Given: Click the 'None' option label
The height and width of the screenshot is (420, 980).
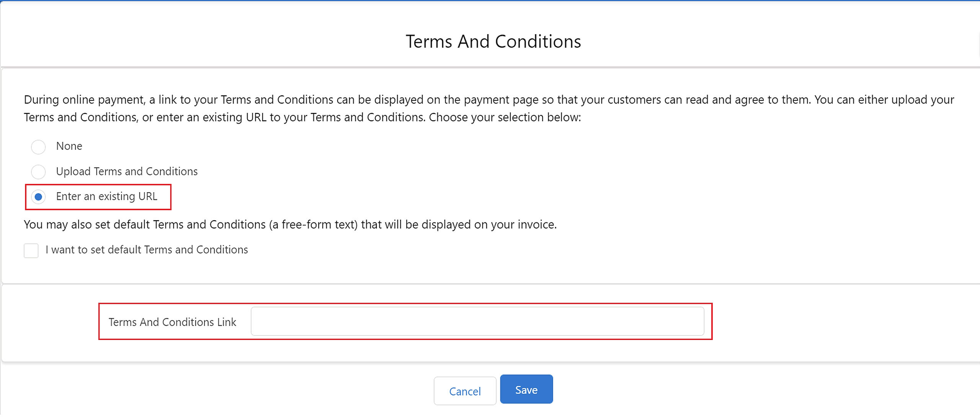Looking at the screenshot, I should coord(69,146).
